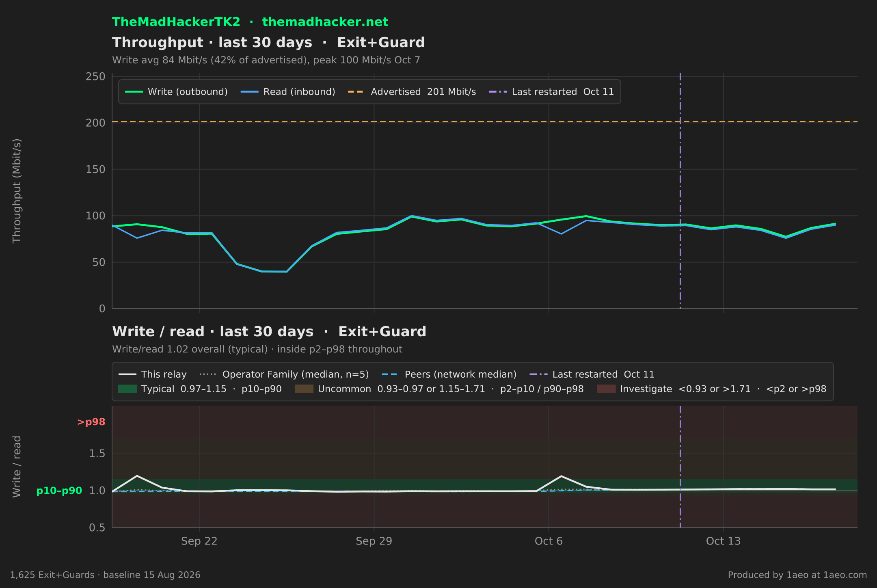Click the brown Uncommon range color swatch

pos(304,389)
